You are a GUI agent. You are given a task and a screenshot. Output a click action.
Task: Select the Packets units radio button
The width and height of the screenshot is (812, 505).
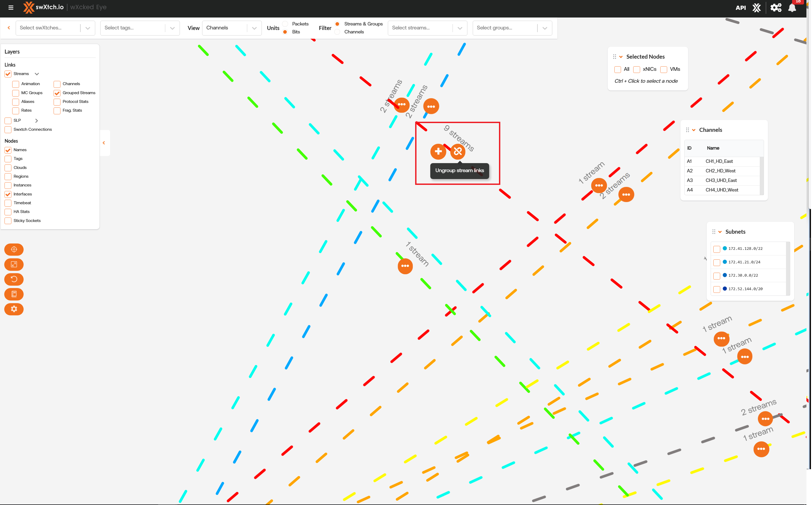click(285, 24)
